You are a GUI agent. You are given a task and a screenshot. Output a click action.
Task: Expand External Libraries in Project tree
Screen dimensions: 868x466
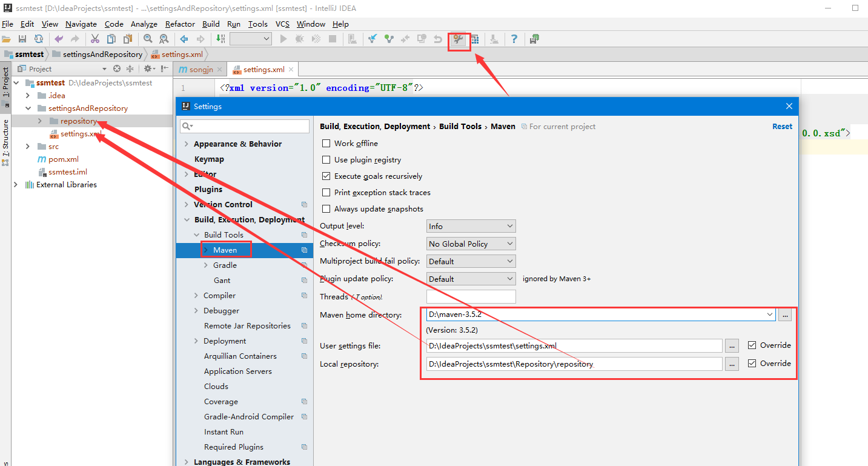16,185
